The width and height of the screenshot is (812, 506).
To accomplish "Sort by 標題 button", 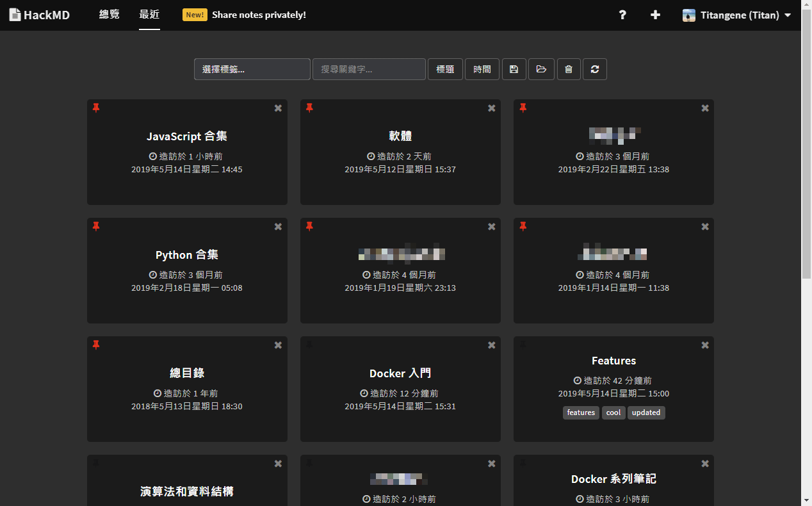I will click(445, 69).
